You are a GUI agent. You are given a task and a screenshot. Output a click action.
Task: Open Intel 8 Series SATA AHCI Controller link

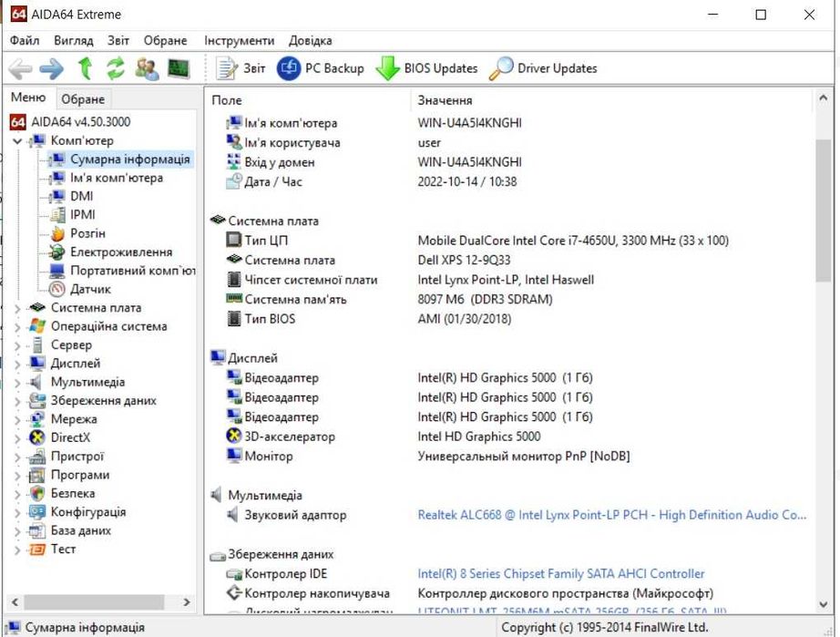coord(561,574)
